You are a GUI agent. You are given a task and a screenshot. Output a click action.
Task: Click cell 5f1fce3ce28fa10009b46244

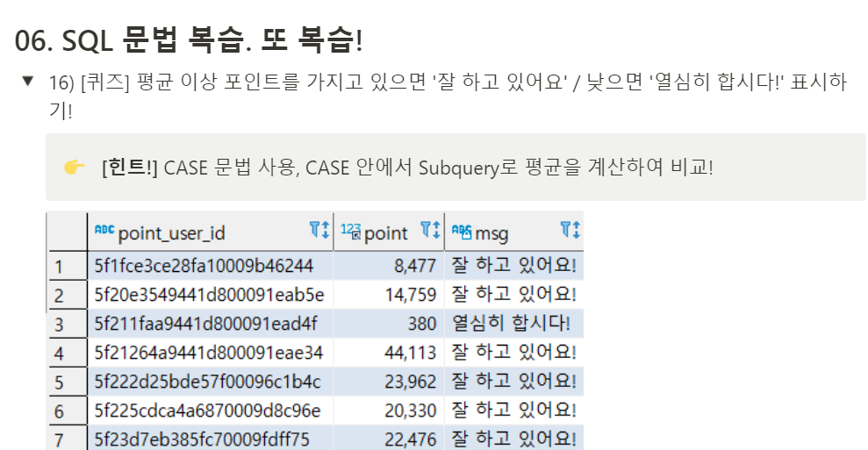[x=211, y=266]
